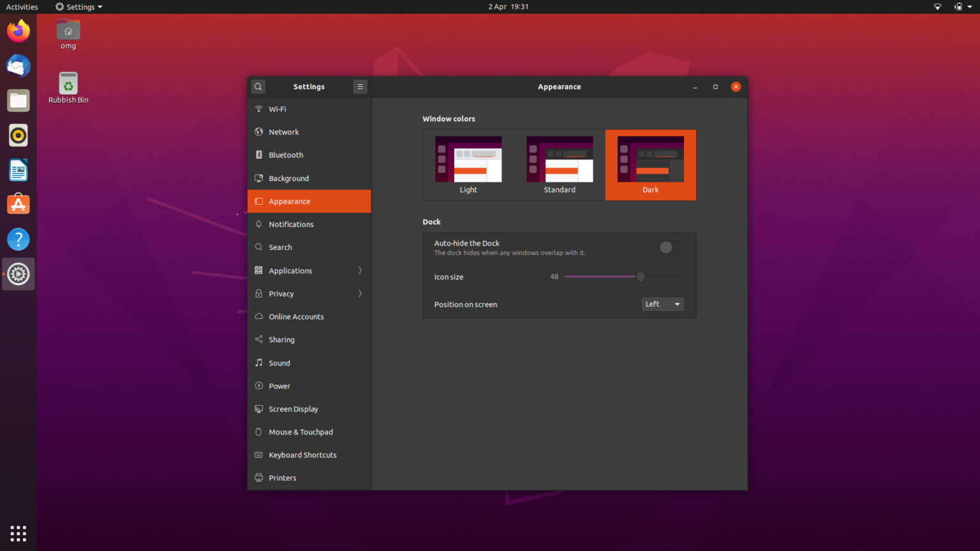Viewport: 980px width, 551px height.
Task: Open Network settings via globe icon
Action: click(259, 131)
